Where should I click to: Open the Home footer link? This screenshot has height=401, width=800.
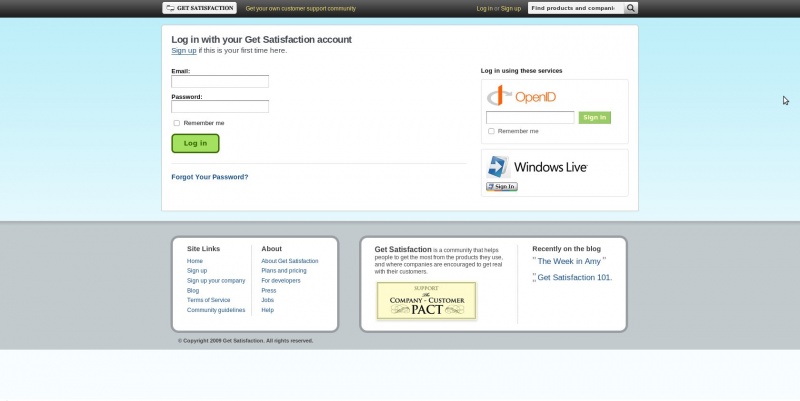tap(195, 261)
